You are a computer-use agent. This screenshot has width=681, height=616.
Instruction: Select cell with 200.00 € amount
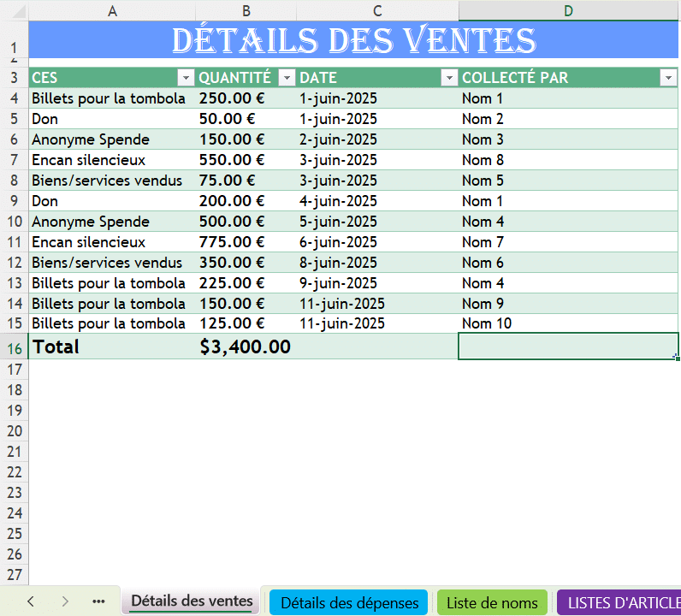(246, 201)
